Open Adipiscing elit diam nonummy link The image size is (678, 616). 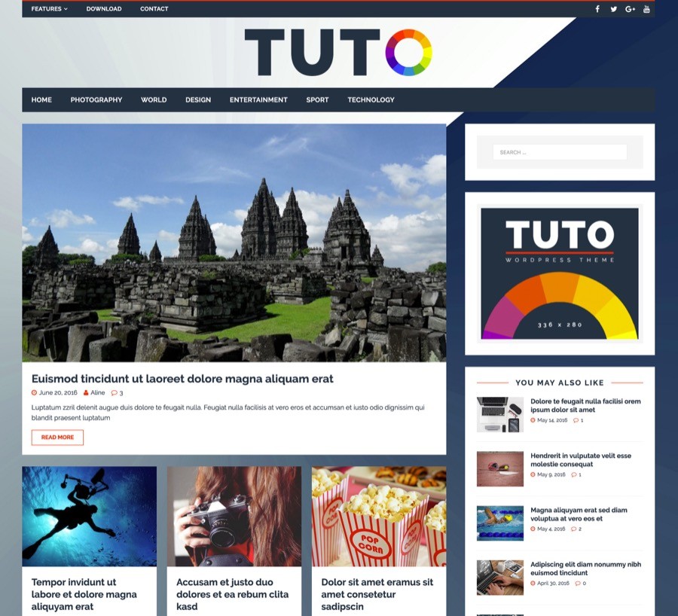[x=586, y=569]
